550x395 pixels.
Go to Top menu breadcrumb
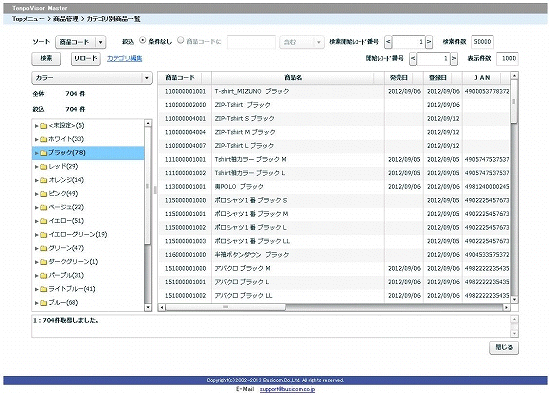click(x=28, y=19)
